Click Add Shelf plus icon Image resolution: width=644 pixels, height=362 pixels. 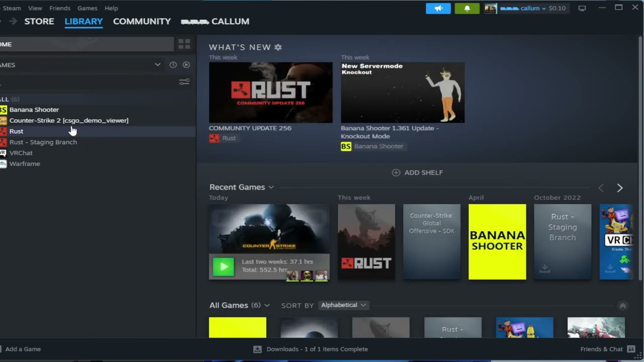[x=396, y=172]
